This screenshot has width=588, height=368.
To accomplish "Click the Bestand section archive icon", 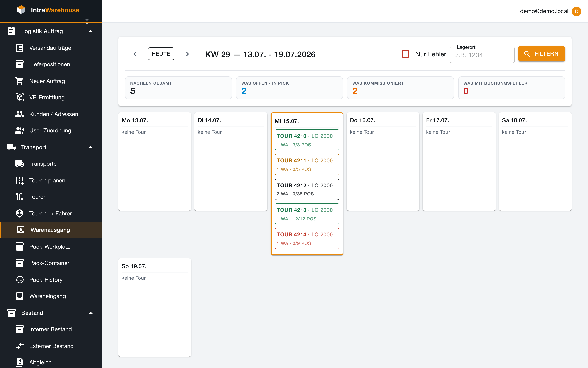I will 11,313.
